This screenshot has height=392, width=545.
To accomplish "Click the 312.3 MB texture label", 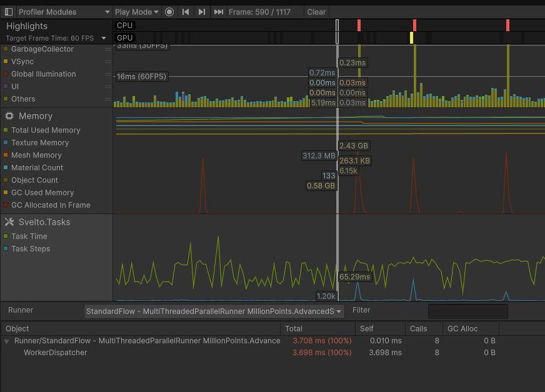I will tap(319, 155).
